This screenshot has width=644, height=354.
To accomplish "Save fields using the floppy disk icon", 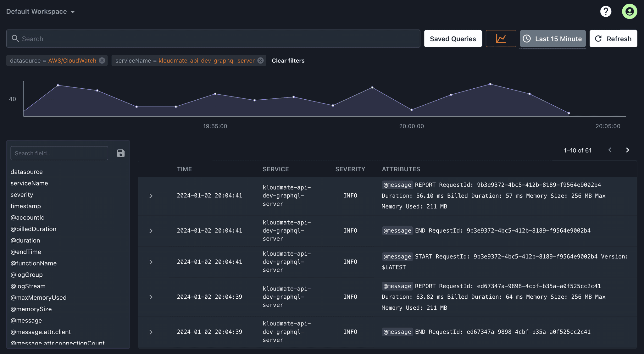I will 121,153.
